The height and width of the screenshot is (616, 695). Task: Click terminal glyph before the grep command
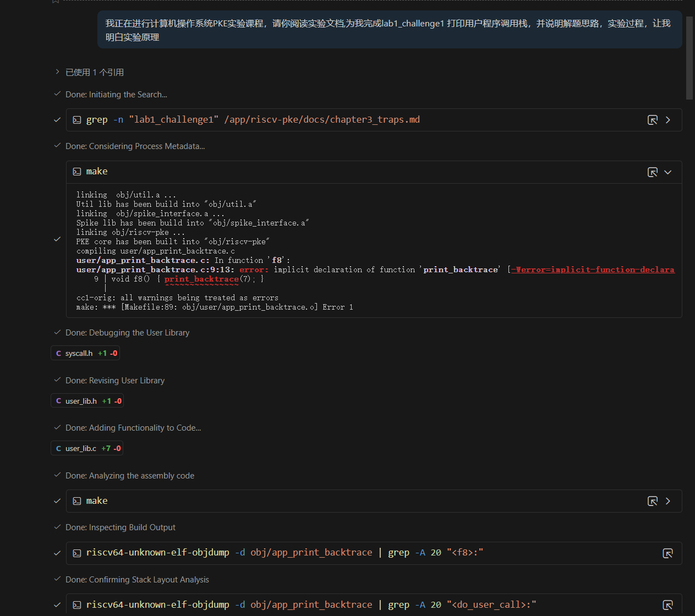pyautogui.click(x=77, y=120)
